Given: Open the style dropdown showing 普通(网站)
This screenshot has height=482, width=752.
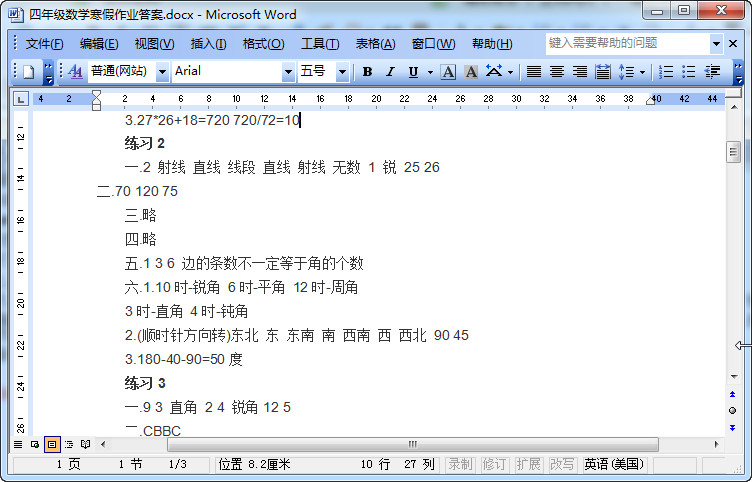Looking at the screenshot, I should click(x=163, y=72).
